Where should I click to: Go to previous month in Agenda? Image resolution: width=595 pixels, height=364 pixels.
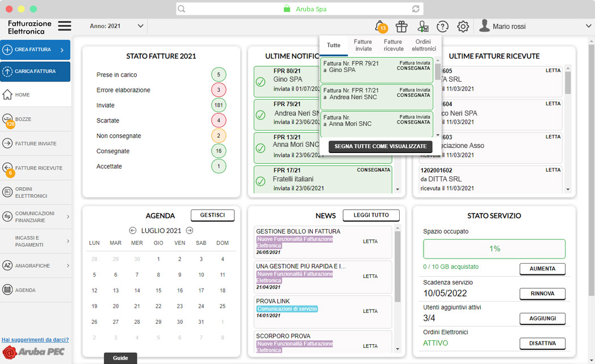click(133, 230)
